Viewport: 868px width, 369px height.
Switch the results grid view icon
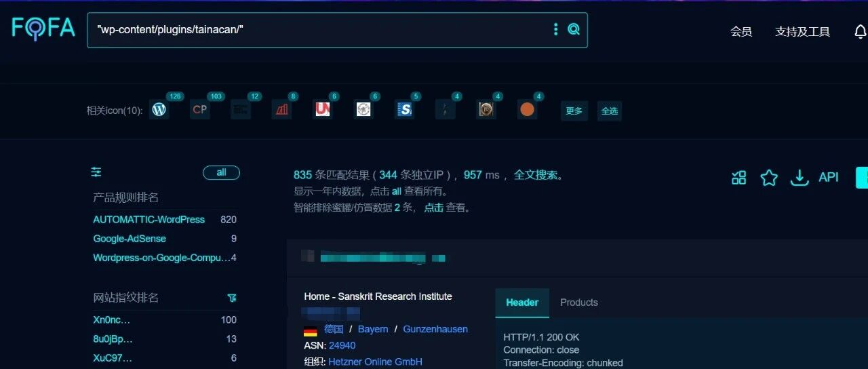coord(738,178)
